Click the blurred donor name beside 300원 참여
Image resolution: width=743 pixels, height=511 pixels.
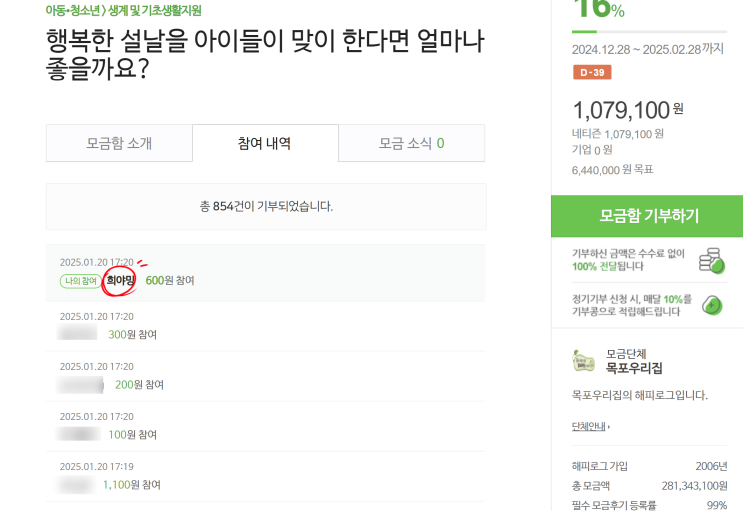pyautogui.click(x=80, y=334)
